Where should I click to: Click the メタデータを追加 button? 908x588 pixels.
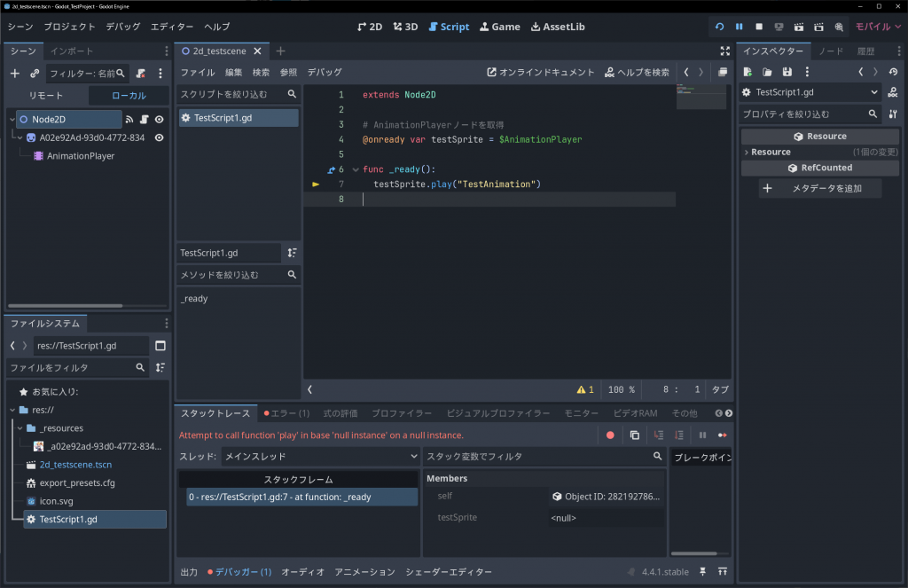tap(819, 188)
